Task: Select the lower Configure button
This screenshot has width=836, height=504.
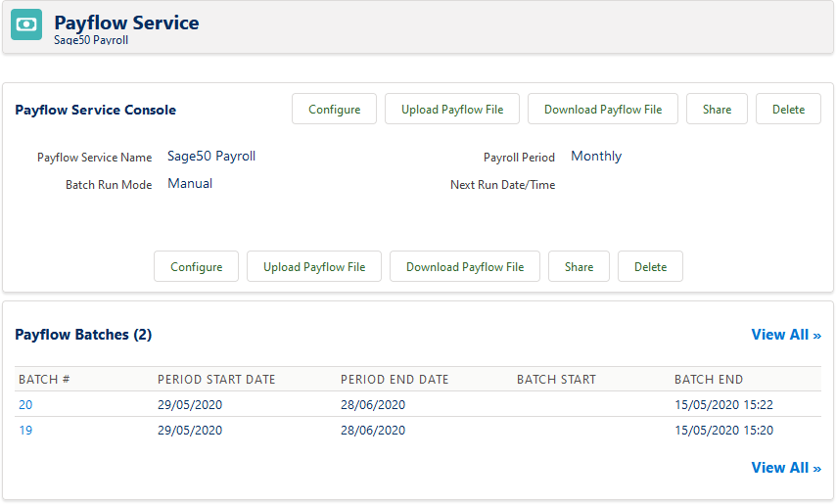Action: [x=196, y=267]
